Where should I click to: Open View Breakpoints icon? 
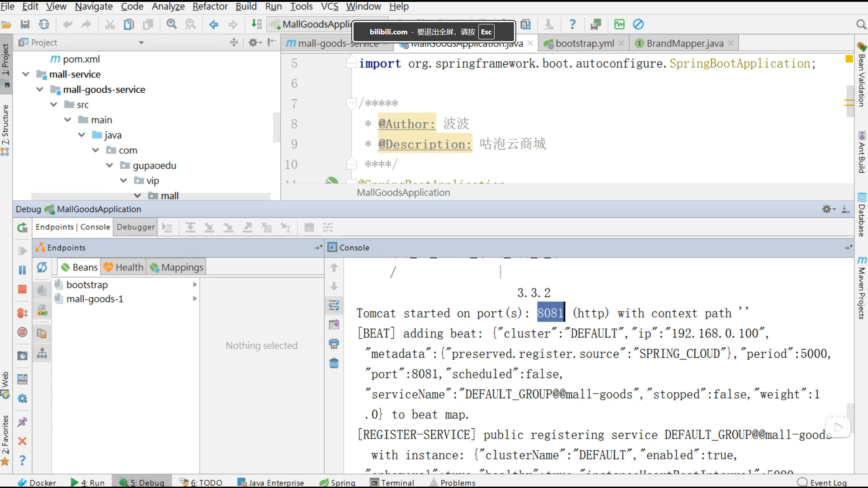pyautogui.click(x=22, y=313)
